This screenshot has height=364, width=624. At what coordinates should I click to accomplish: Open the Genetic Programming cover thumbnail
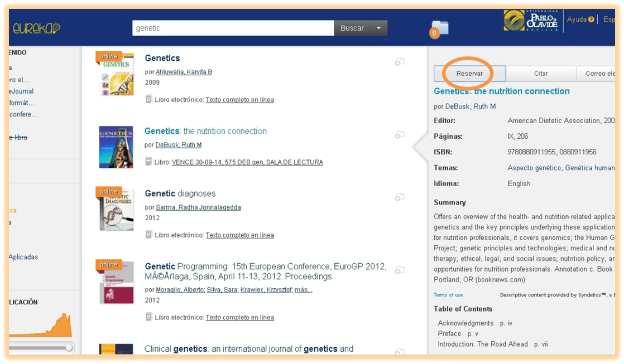click(116, 282)
